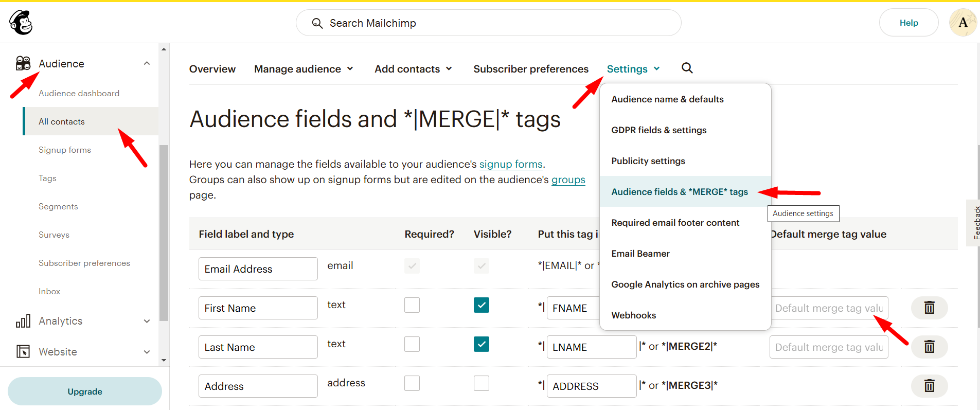Collapse the Audience sidebar section chevron
Screen dimensions: 980x410
(x=147, y=63)
